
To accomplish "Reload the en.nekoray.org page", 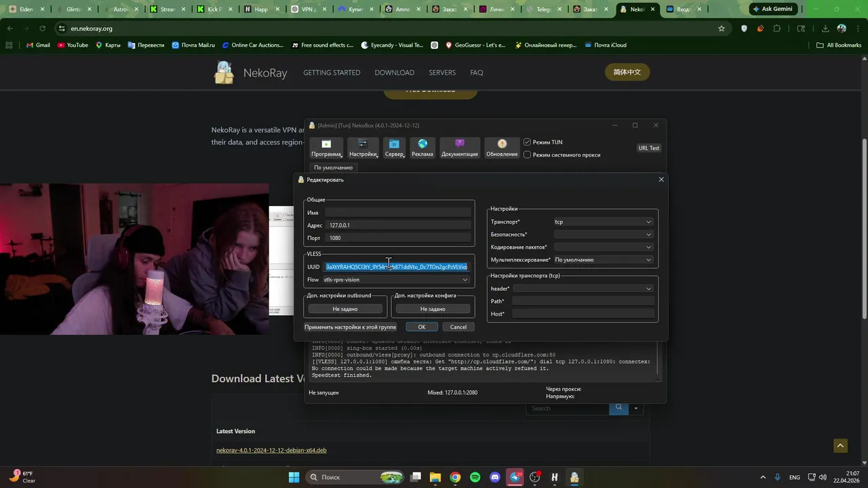I will pos(43,28).
